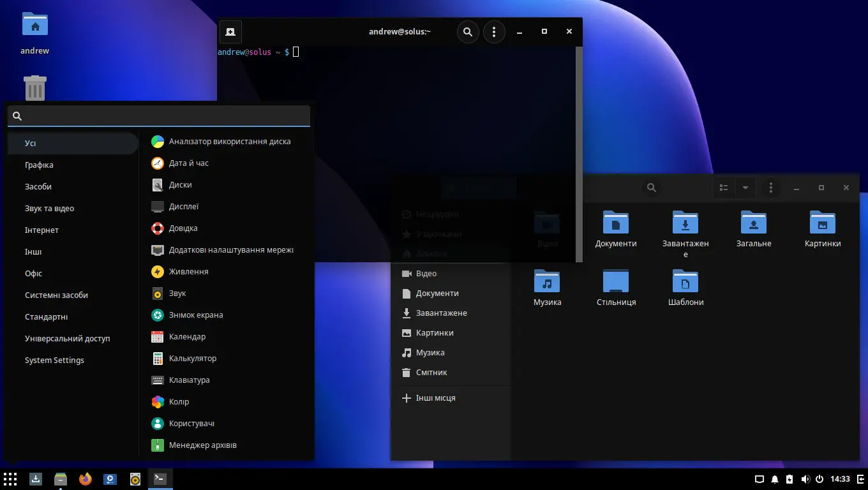Open the terminal's three-dot menu

494,32
